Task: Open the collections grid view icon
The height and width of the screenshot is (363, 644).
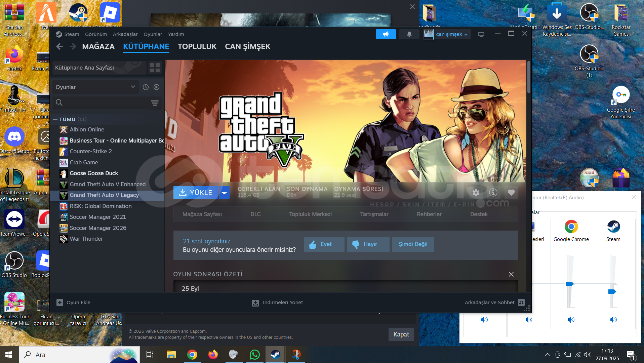Action: click(x=155, y=68)
